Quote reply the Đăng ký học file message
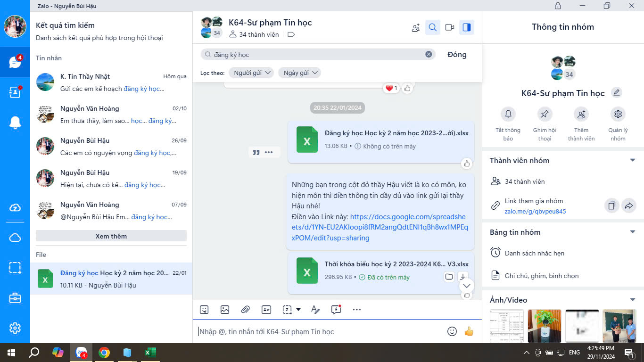Viewport: 644px width, 362px height. 256,152
